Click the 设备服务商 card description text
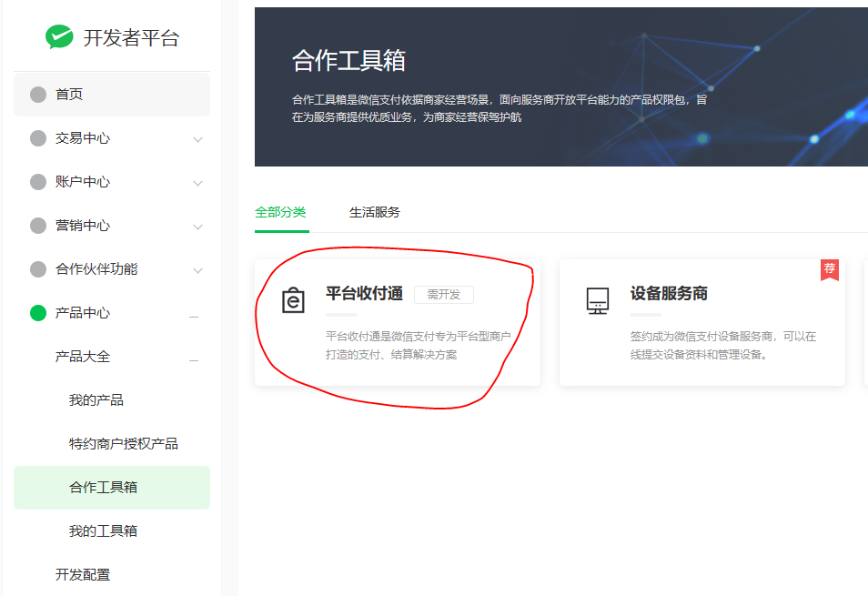The width and height of the screenshot is (868, 596). click(x=723, y=345)
